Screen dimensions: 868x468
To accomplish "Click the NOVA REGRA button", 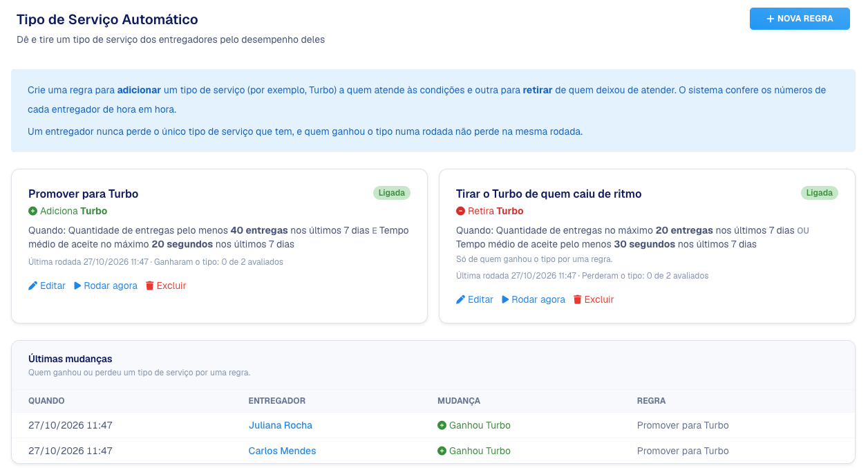I will tap(800, 19).
